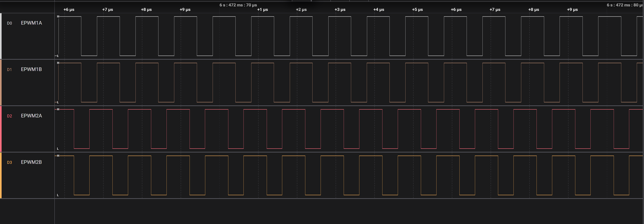644x224 pixels.
Task: Click the +3 µs tick on the time ruler
Action: [x=340, y=9]
